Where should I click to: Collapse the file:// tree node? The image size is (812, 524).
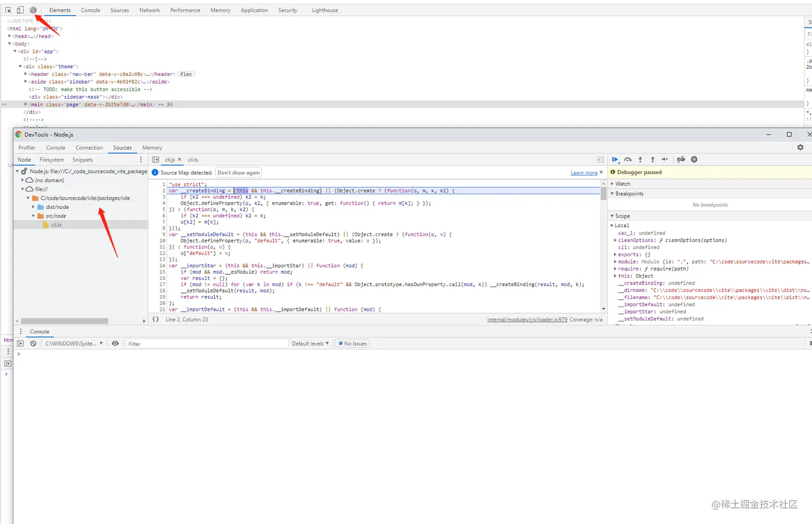tap(23, 189)
